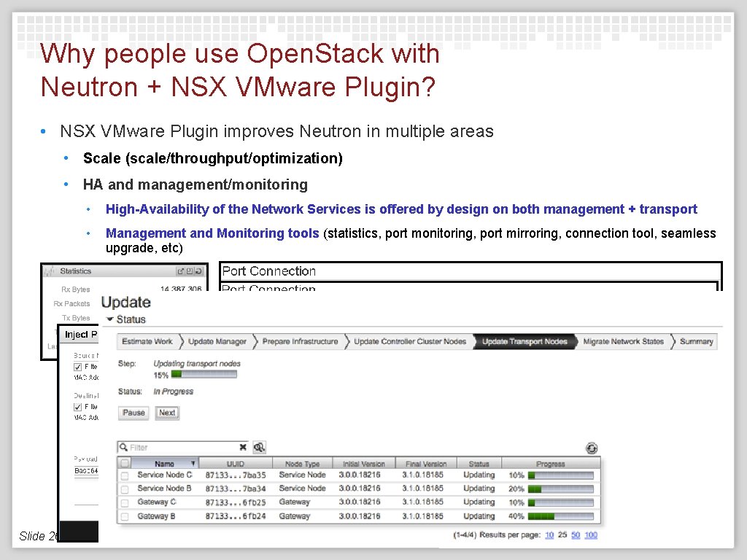Click the Final Version column header
The image size is (747, 560).
426,463
